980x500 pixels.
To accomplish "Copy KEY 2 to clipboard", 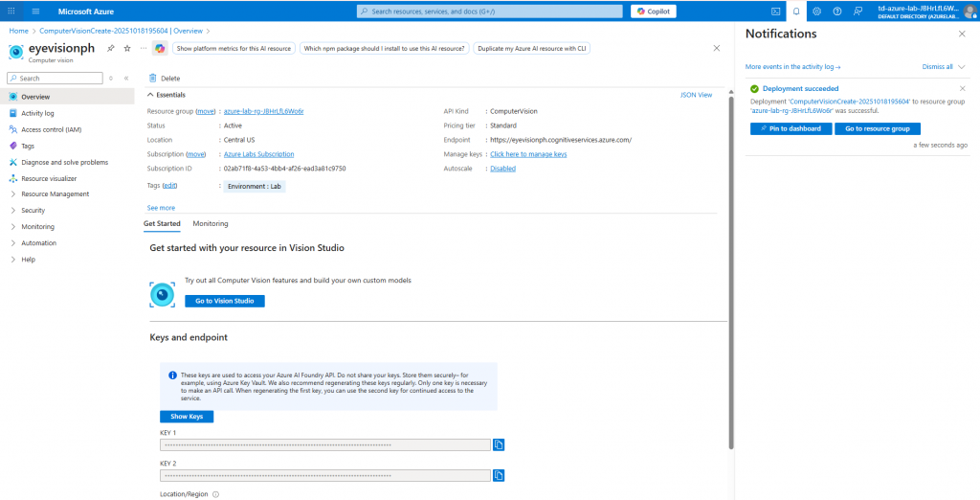I will click(499, 475).
